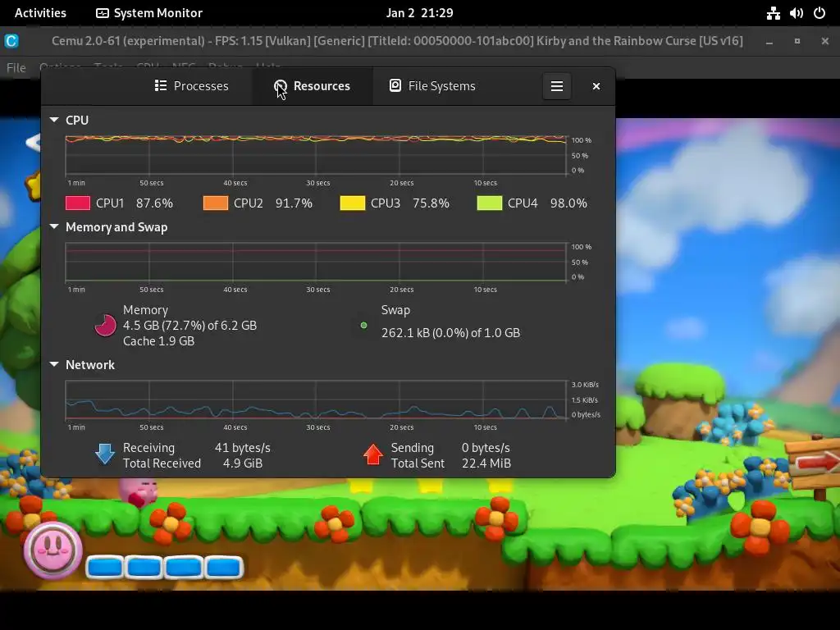This screenshot has height=630, width=840.
Task: Click the Cache 1.9 GB text
Action: click(x=158, y=341)
